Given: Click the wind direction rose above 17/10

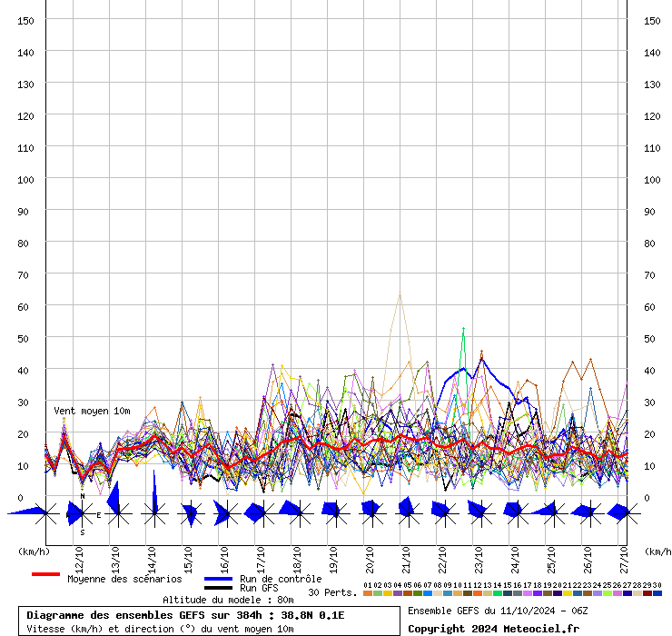Looking at the screenshot, I should (258, 513).
